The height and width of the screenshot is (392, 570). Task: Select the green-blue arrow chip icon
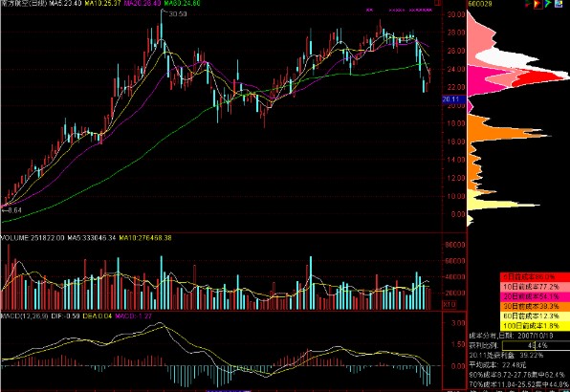[548, 4]
